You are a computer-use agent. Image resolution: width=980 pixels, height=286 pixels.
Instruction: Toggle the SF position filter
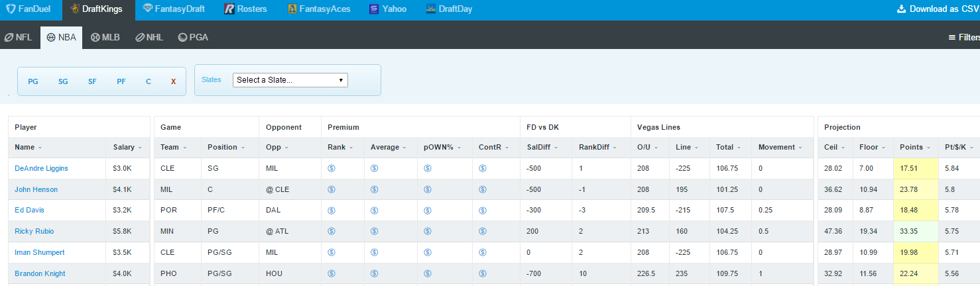tap(92, 81)
